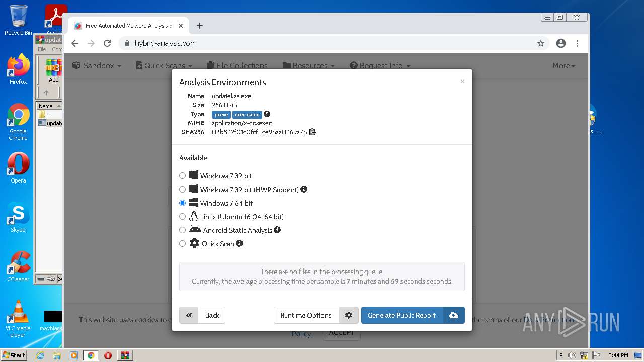Open Skype desktop shortcut

[x=18, y=217]
